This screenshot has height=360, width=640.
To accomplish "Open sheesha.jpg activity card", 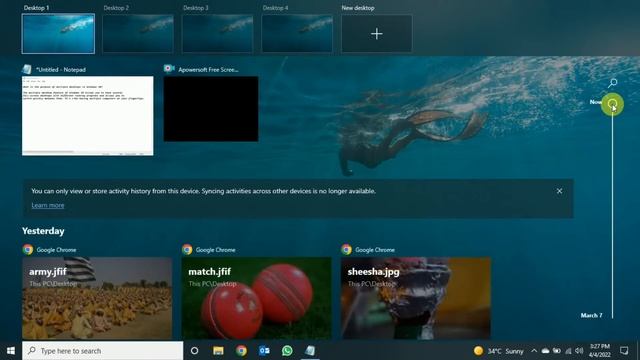I will [416, 298].
